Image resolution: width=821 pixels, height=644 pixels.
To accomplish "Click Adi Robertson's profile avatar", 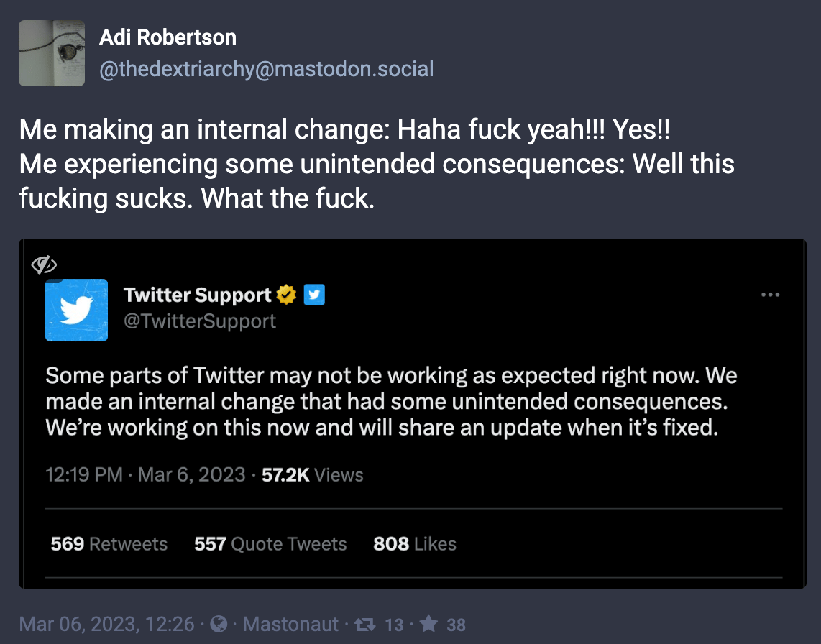I will [52, 53].
